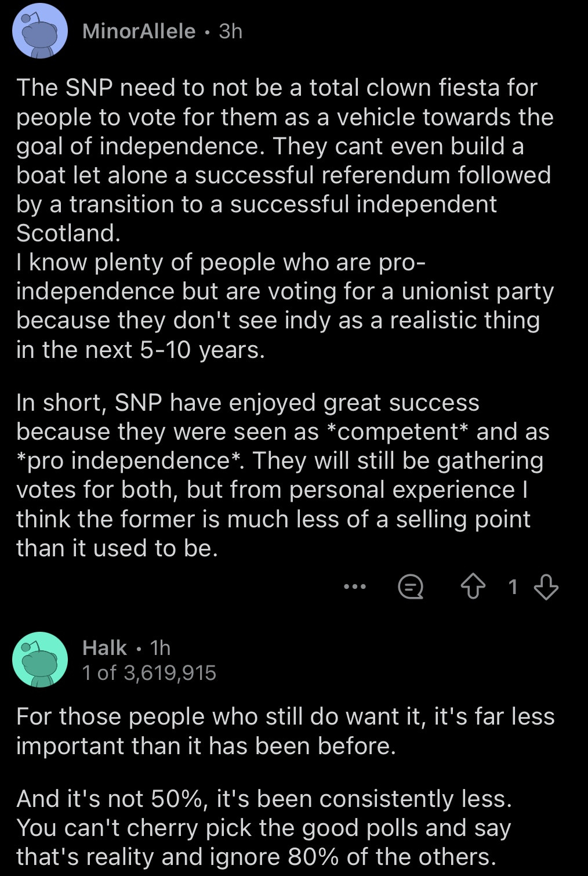Tap the paragraph 'And it's not 50%'
The height and width of the screenshot is (876, 588).
(264, 828)
